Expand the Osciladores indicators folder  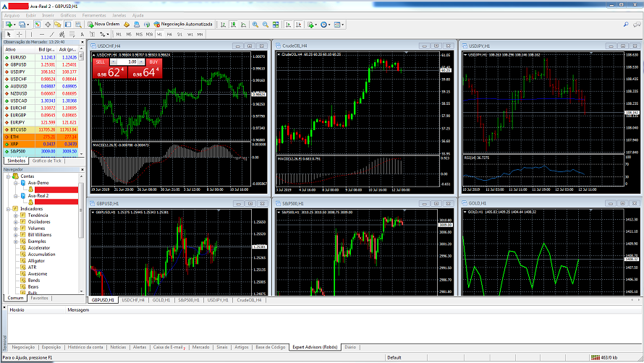(16, 222)
